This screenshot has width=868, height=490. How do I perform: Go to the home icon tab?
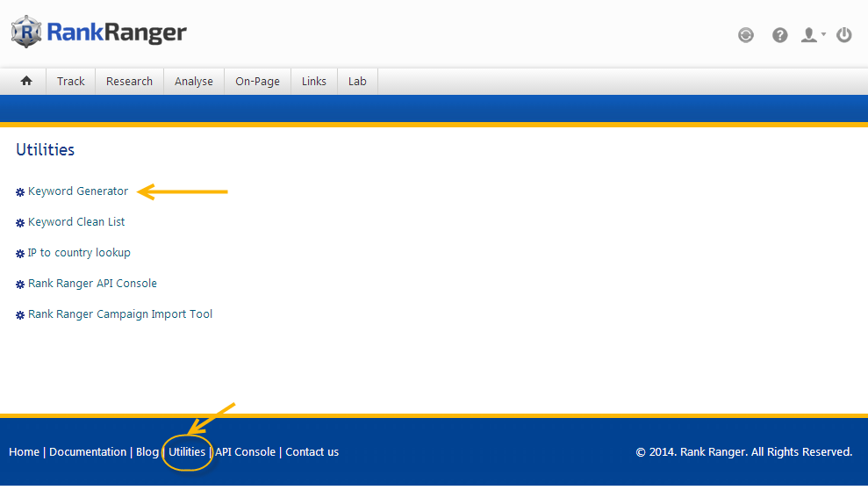point(26,81)
